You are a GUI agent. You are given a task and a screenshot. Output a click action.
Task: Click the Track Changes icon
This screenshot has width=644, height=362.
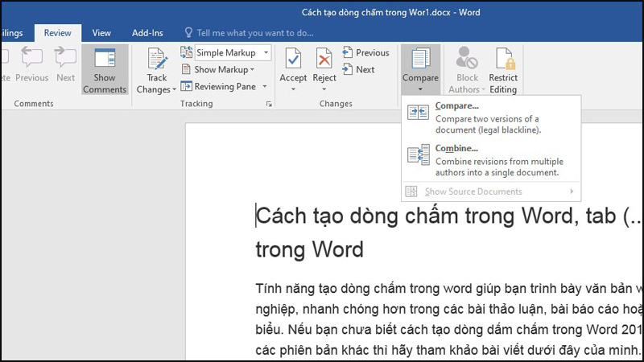point(157,59)
